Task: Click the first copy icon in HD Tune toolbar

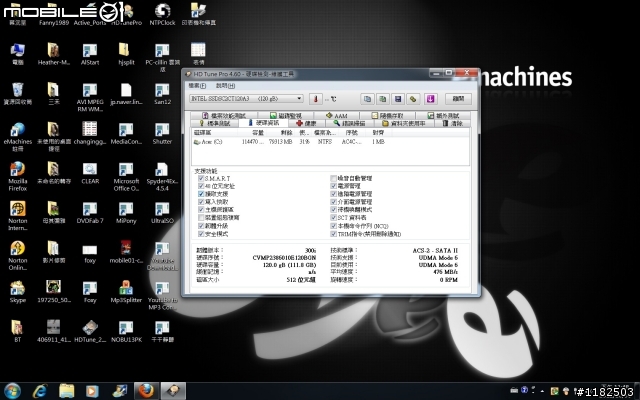Action: point(368,99)
